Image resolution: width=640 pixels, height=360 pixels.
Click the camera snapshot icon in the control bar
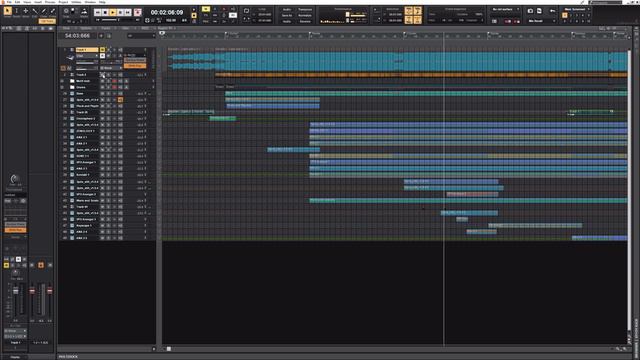pos(530,11)
